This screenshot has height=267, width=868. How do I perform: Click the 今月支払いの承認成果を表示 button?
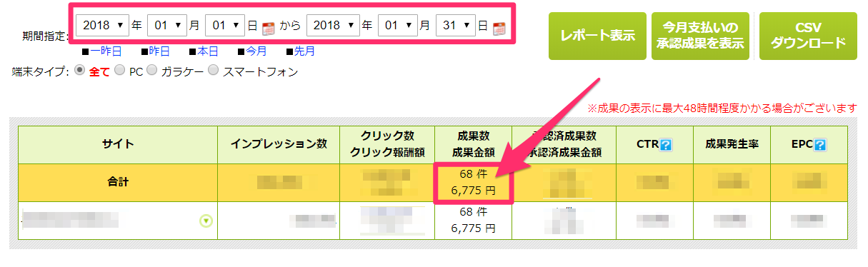click(x=700, y=36)
